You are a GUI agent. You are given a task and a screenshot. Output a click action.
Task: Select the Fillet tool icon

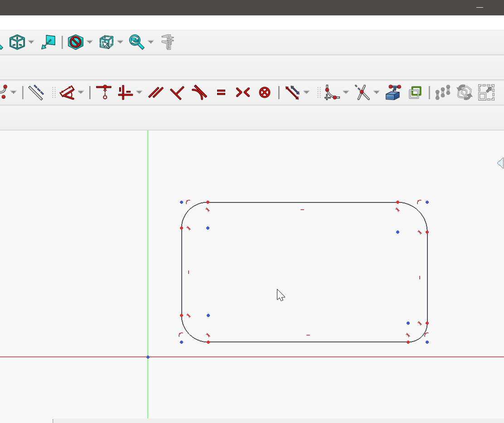(x=332, y=92)
